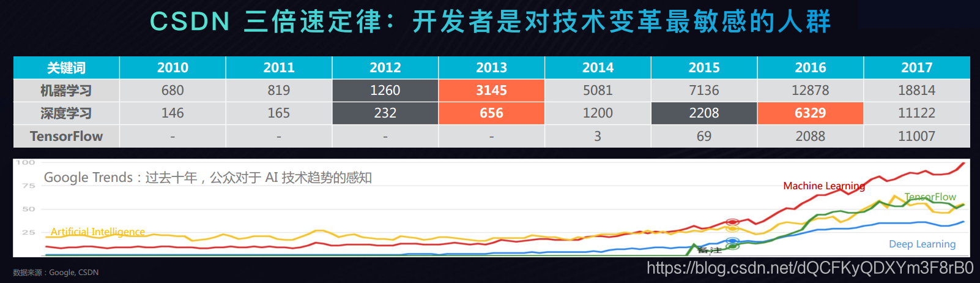Click the red "Machine Learning" chart label
Viewport: 980px width, 283px height.
[x=824, y=186]
